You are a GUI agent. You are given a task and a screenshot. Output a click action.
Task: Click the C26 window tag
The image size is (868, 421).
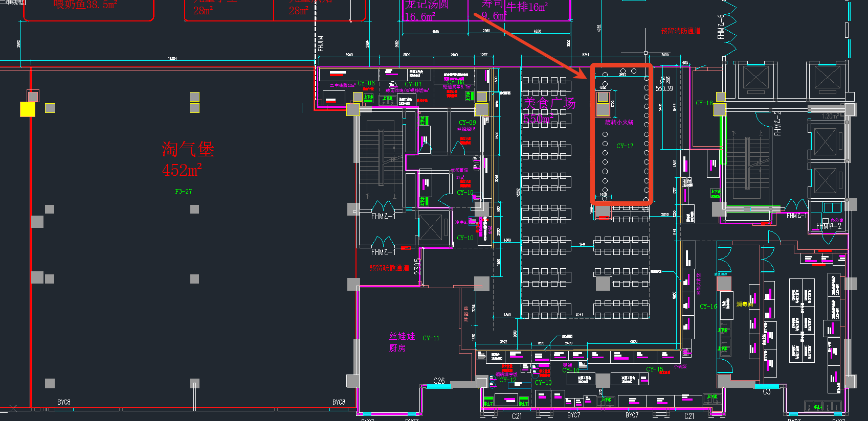click(439, 381)
